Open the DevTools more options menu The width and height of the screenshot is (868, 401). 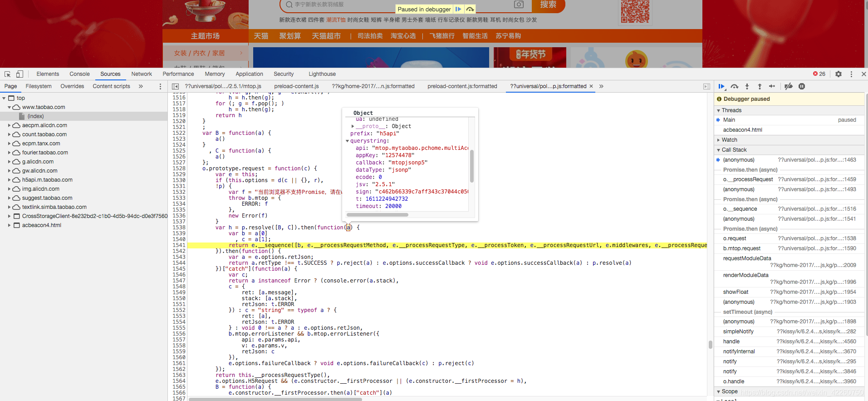click(851, 74)
